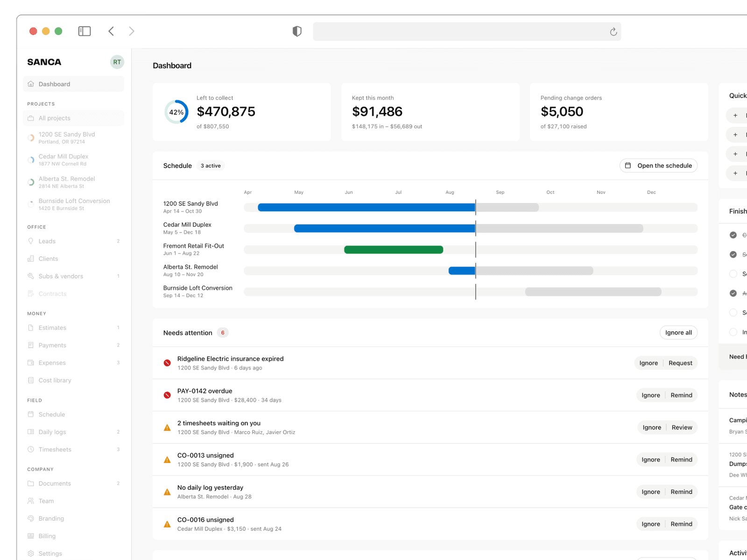Open Daily logs in the Field section
The image size is (747, 560).
coord(73,432)
